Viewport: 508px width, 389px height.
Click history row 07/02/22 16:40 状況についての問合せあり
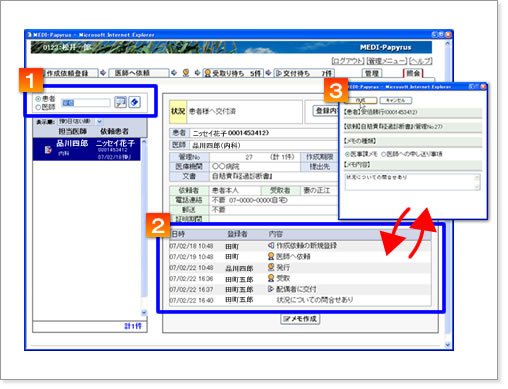(300, 300)
